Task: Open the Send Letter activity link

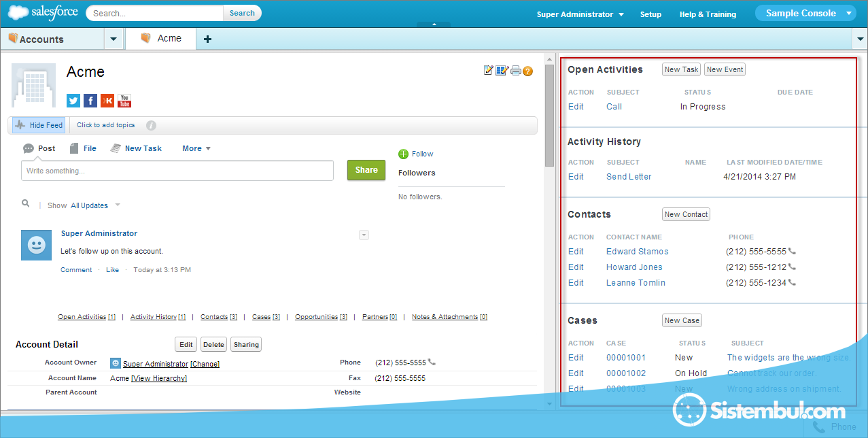Action: click(x=629, y=177)
